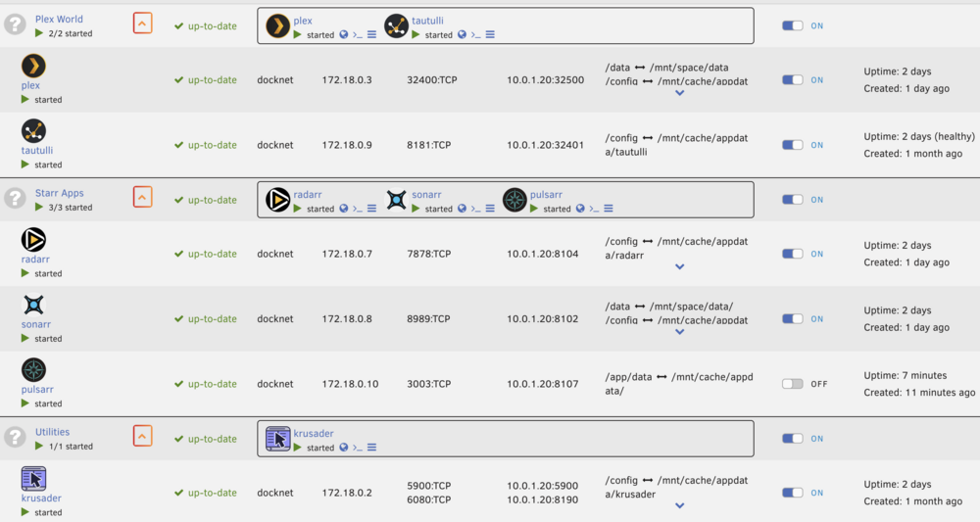Screen dimensions: 980x522
Task: Click the "Uptime: 7 minutes" text
Action: click(x=905, y=375)
